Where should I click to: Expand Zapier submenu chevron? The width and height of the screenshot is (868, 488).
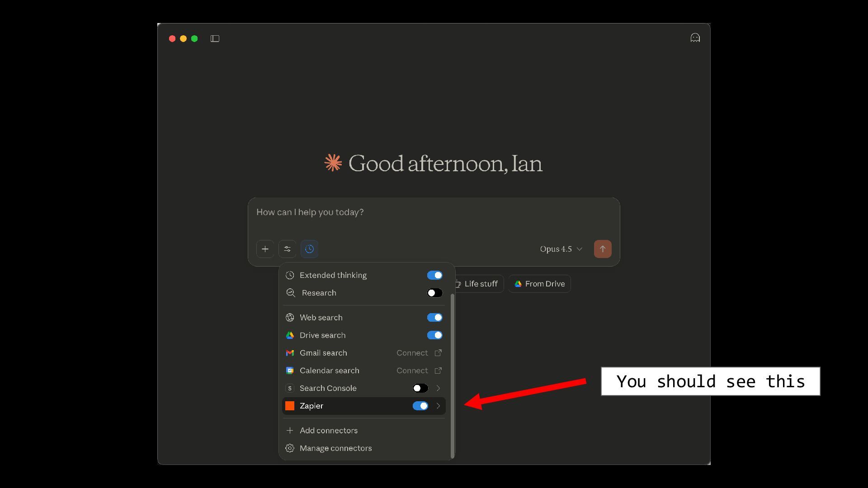(x=438, y=406)
